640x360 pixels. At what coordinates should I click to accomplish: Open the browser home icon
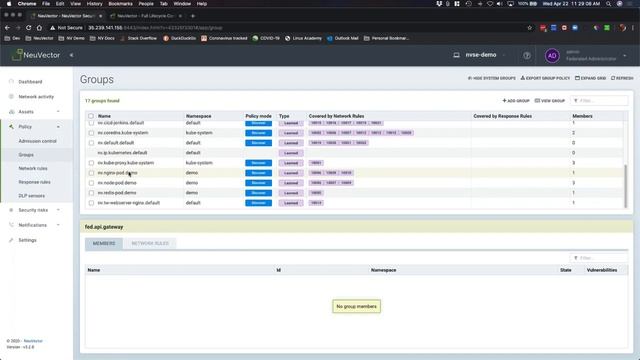(x=39, y=28)
